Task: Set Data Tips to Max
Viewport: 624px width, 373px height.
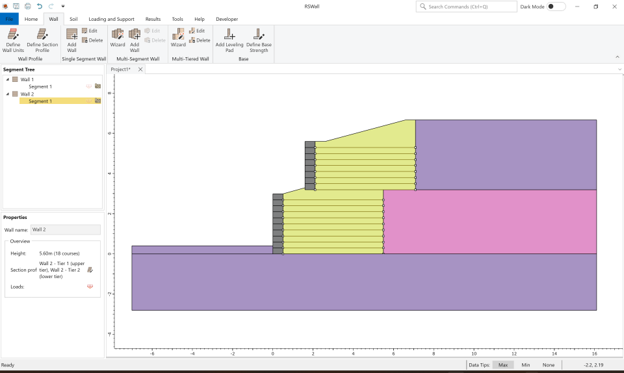Action: pyautogui.click(x=503, y=365)
